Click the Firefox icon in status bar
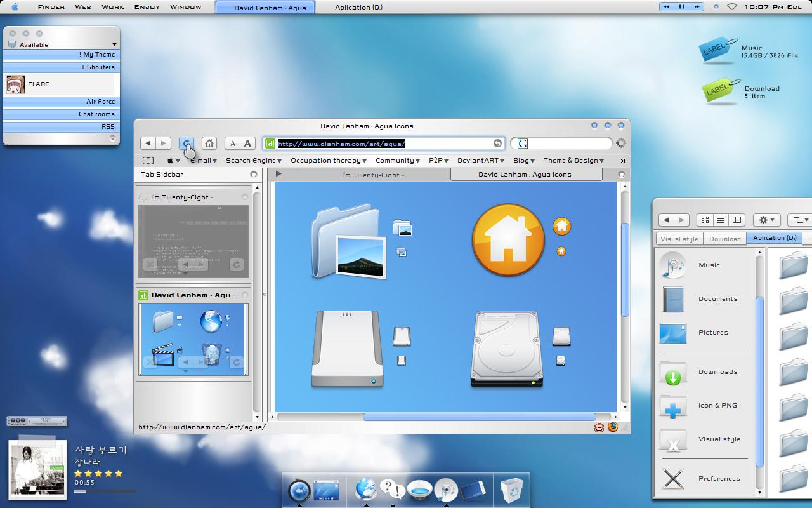812x508 pixels. coord(612,427)
